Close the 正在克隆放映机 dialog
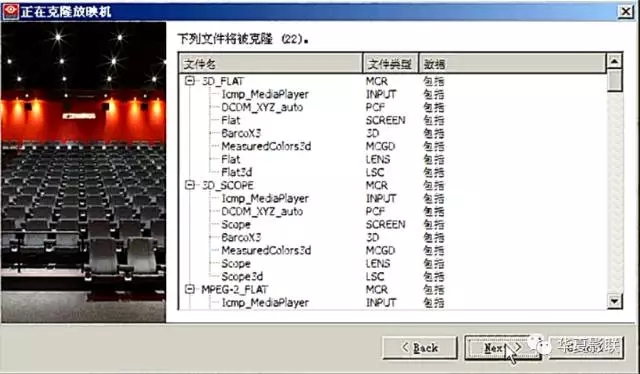Image resolution: width=640 pixels, height=374 pixels. (x=625, y=11)
